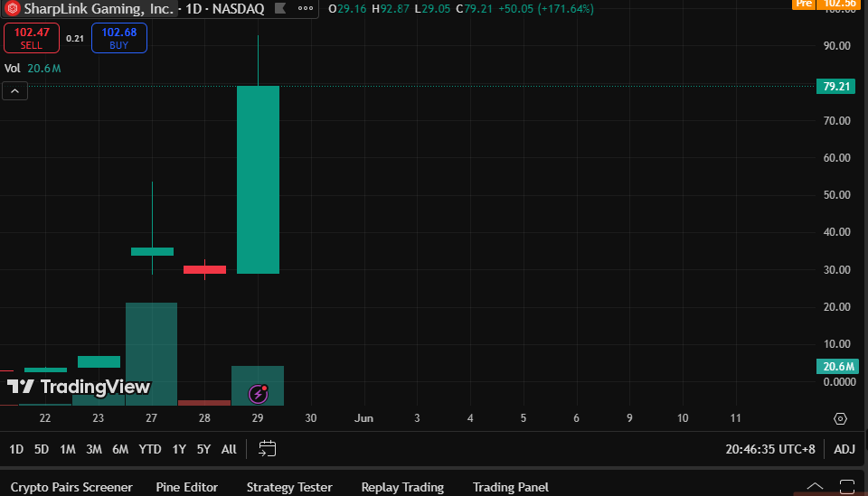This screenshot has height=496, width=868.
Task: Select the 1Y time range
Action: (x=179, y=449)
